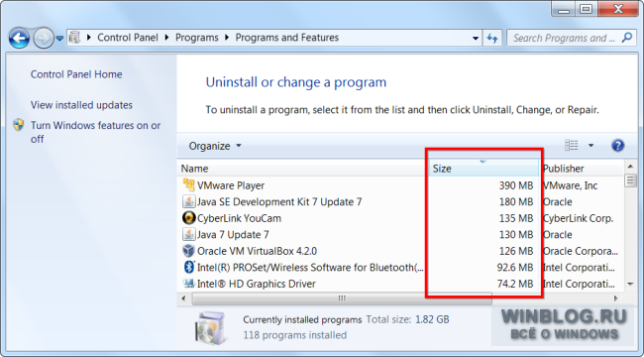
Task: Select Oracle VM VirtualBox 4.2.0 name
Action: [x=258, y=251]
